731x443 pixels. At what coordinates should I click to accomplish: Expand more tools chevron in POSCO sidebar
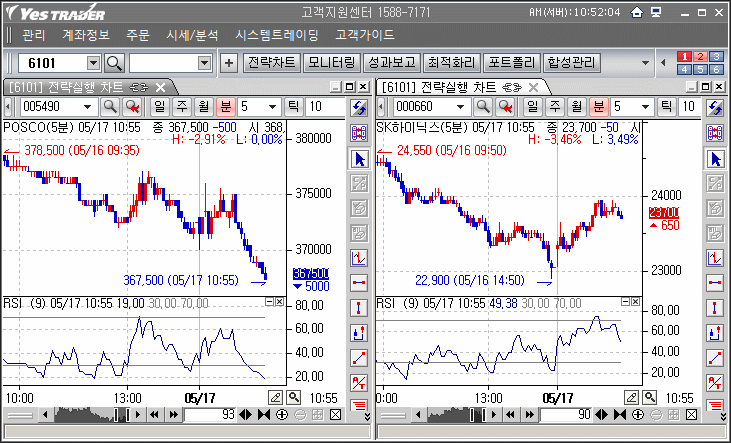click(367, 415)
